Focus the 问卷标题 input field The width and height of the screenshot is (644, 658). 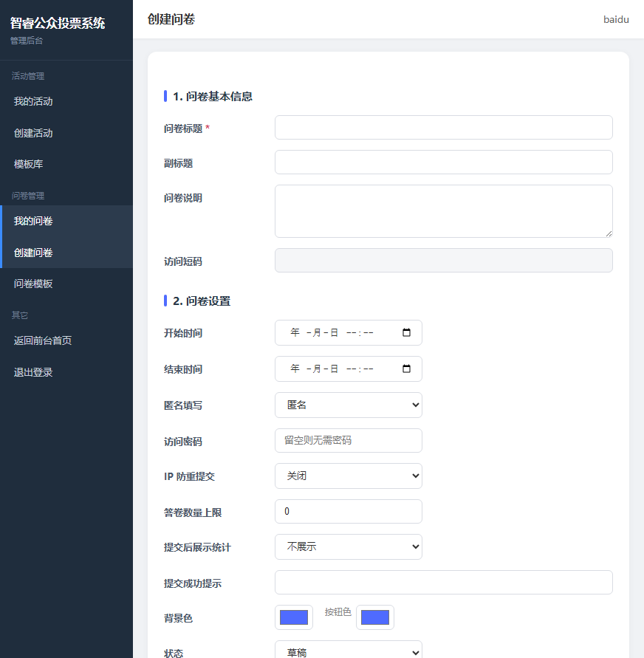pyautogui.click(x=443, y=128)
